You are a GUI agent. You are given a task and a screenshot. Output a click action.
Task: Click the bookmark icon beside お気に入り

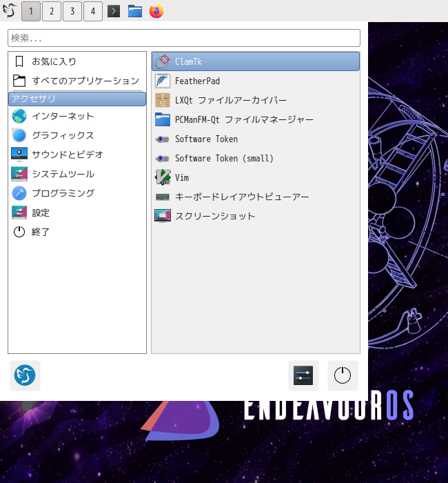[x=19, y=61]
